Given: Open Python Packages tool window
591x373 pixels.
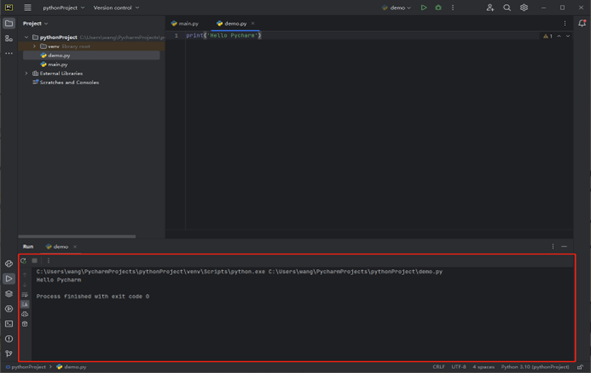Looking at the screenshot, I should click(9, 264).
